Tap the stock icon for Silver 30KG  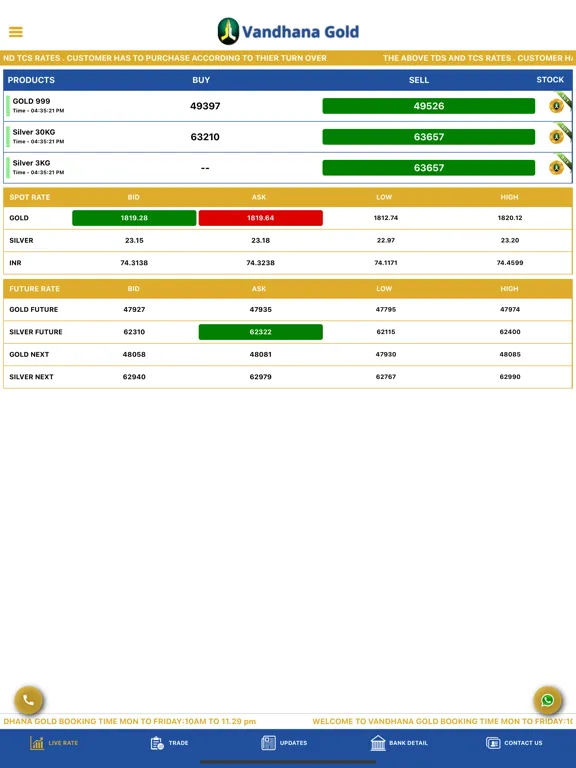556,137
